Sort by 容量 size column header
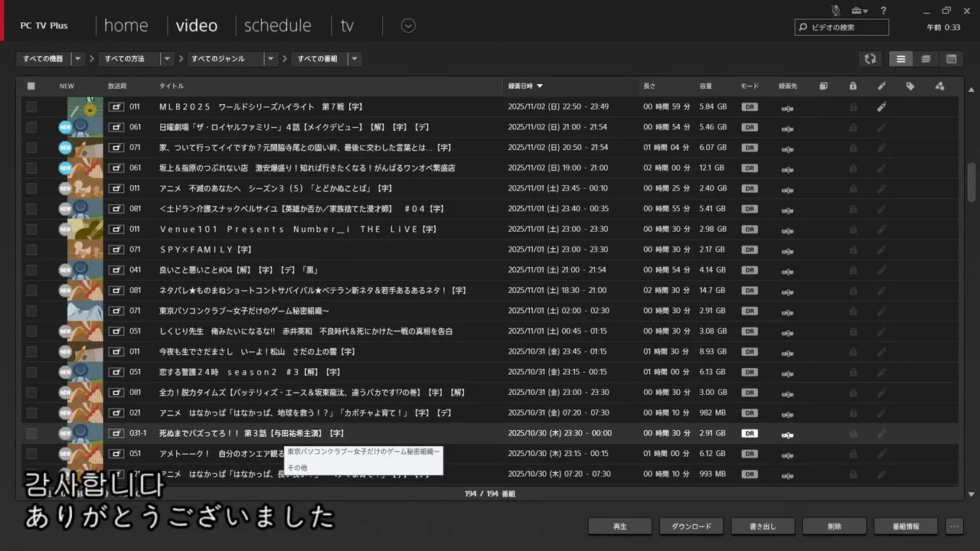Screen dimensions: 980x551 click(706, 86)
